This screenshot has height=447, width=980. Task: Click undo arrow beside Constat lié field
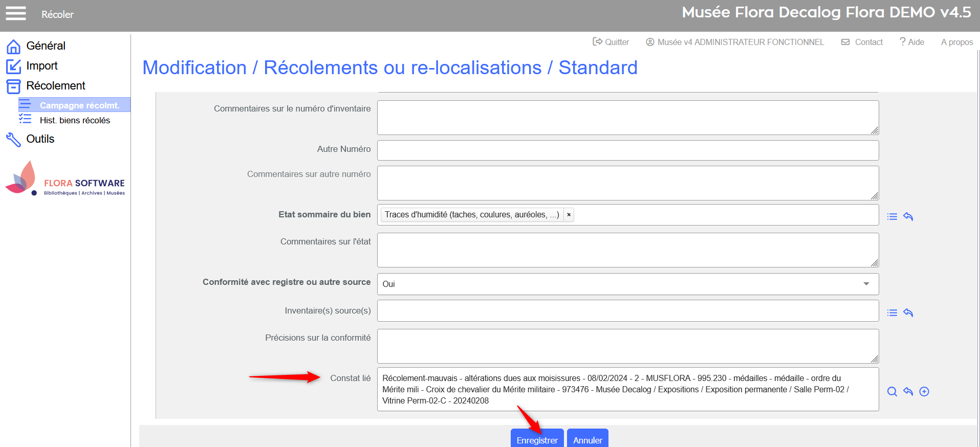point(908,391)
